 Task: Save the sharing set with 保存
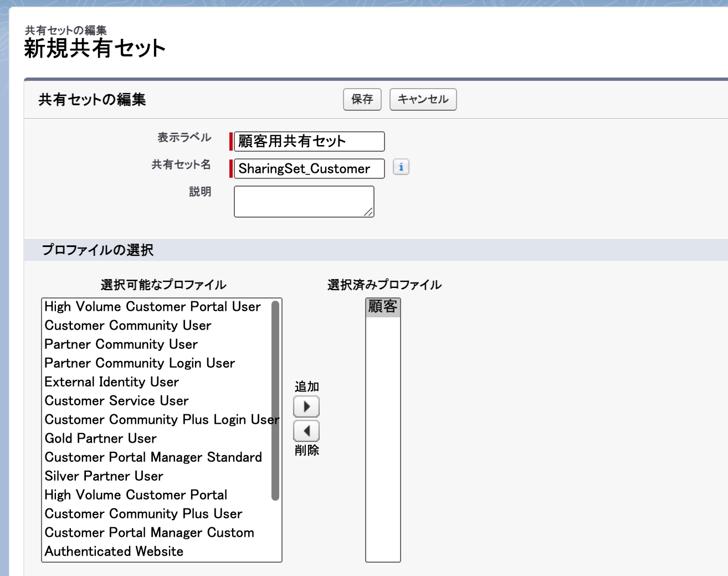(362, 99)
